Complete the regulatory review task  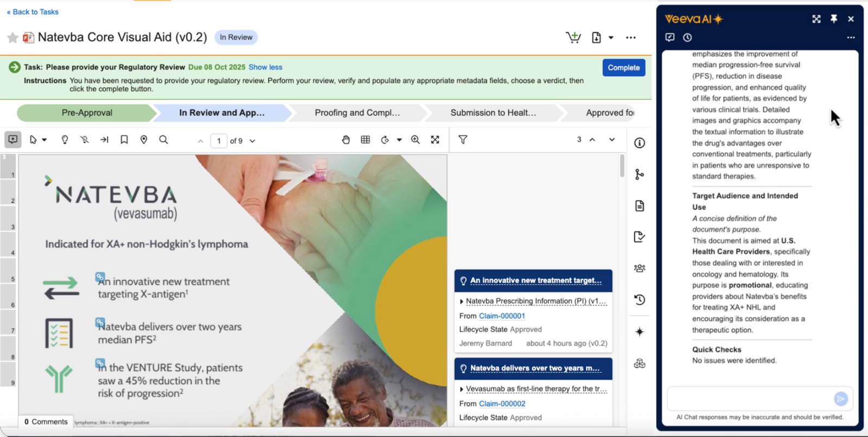624,68
